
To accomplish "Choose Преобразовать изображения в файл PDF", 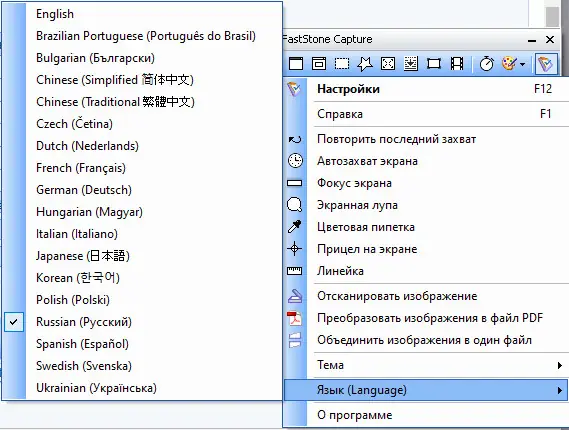I will click(426, 318).
